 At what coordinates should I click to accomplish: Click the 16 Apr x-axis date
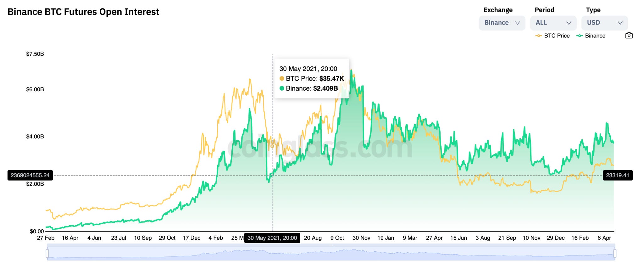pyautogui.click(x=70, y=238)
